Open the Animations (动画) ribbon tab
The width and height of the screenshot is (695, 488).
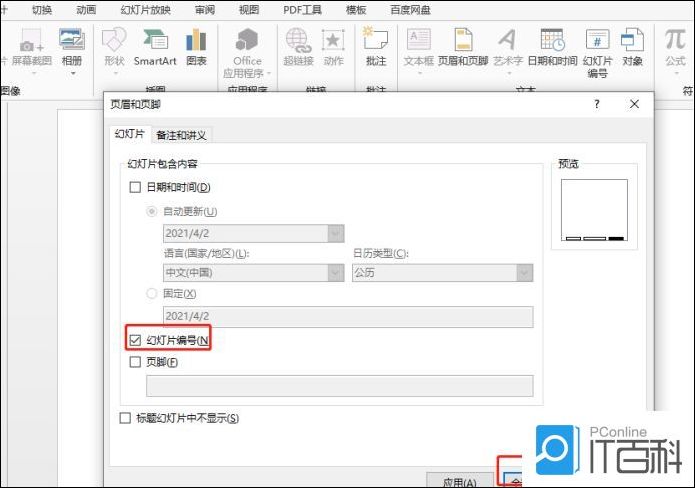[x=86, y=10]
